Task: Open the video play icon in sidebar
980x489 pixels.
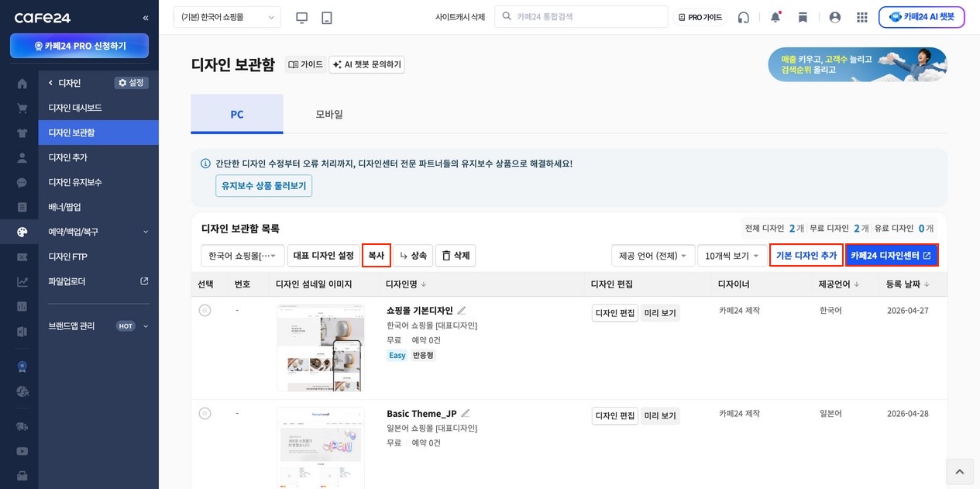Action: tap(22, 450)
